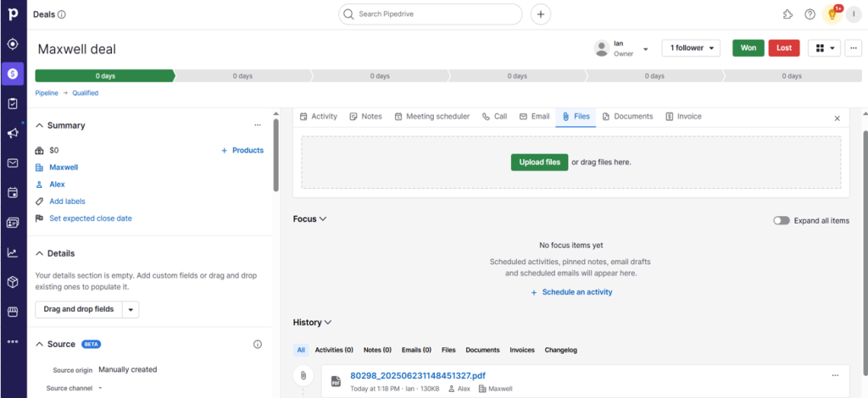Click the Upload files button
The width and height of the screenshot is (868, 398).
pos(539,162)
